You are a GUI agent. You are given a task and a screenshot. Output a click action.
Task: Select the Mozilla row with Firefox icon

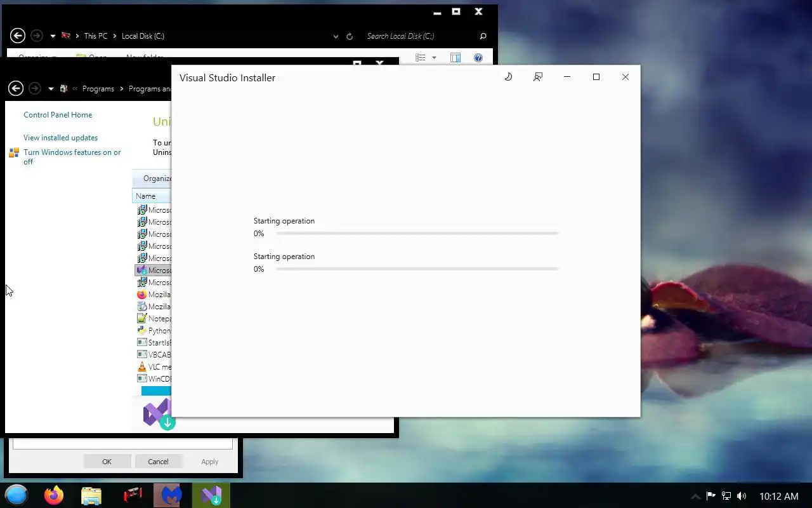click(x=153, y=295)
